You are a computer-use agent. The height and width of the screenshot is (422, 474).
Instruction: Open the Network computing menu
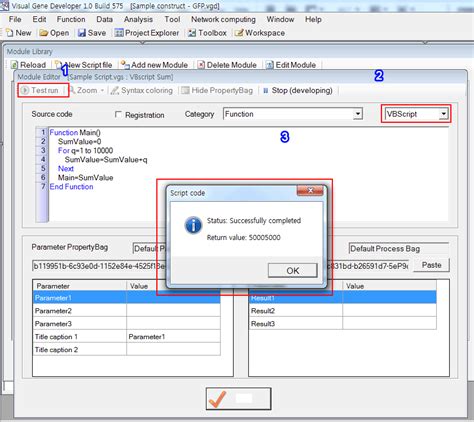tap(223, 19)
